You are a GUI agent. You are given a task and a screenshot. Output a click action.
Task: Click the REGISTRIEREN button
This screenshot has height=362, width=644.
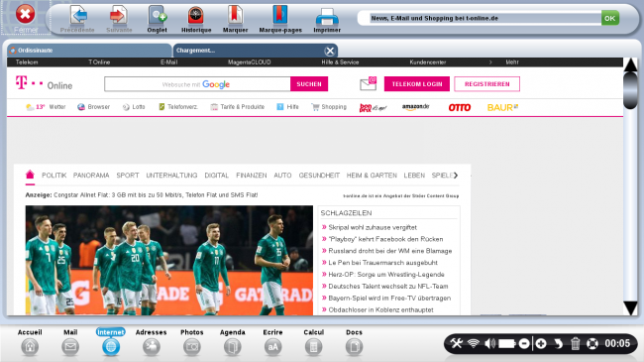pos(487,84)
